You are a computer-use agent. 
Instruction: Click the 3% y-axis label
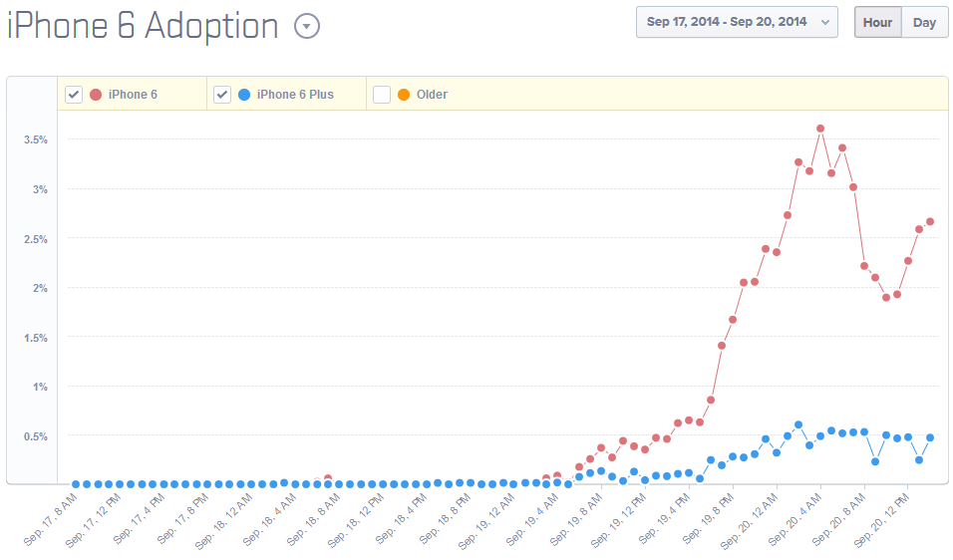(x=40, y=189)
